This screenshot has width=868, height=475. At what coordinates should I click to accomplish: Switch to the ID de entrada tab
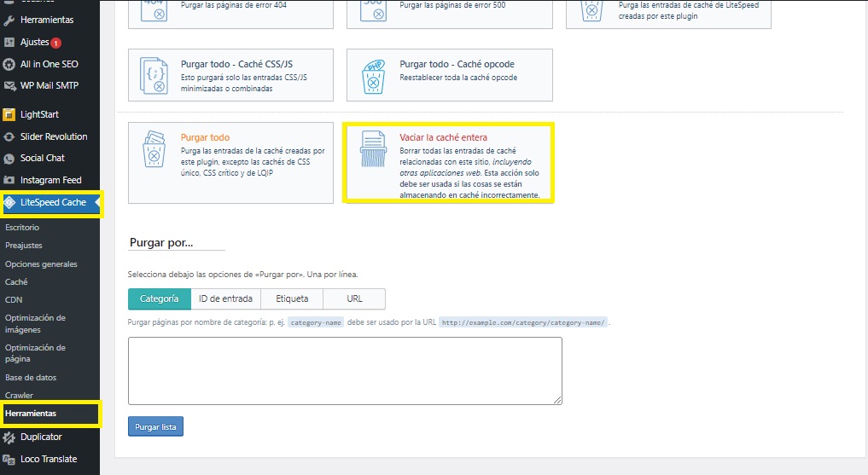pyautogui.click(x=225, y=298)
